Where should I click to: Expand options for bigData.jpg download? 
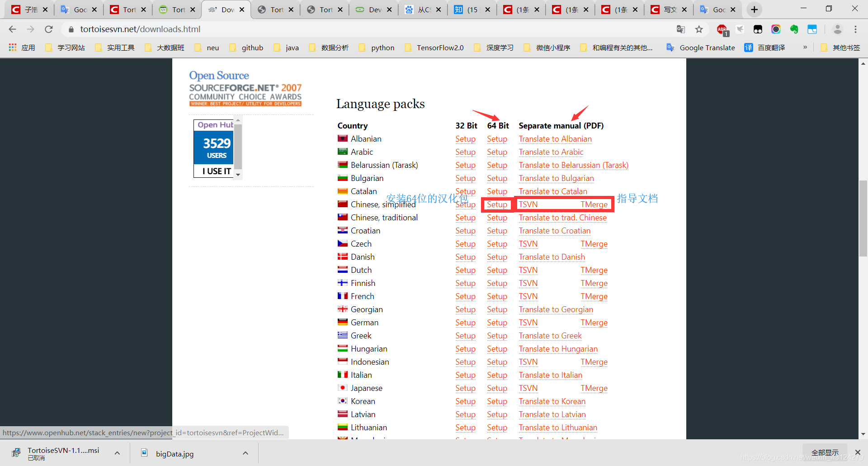(x=245, y=453)
